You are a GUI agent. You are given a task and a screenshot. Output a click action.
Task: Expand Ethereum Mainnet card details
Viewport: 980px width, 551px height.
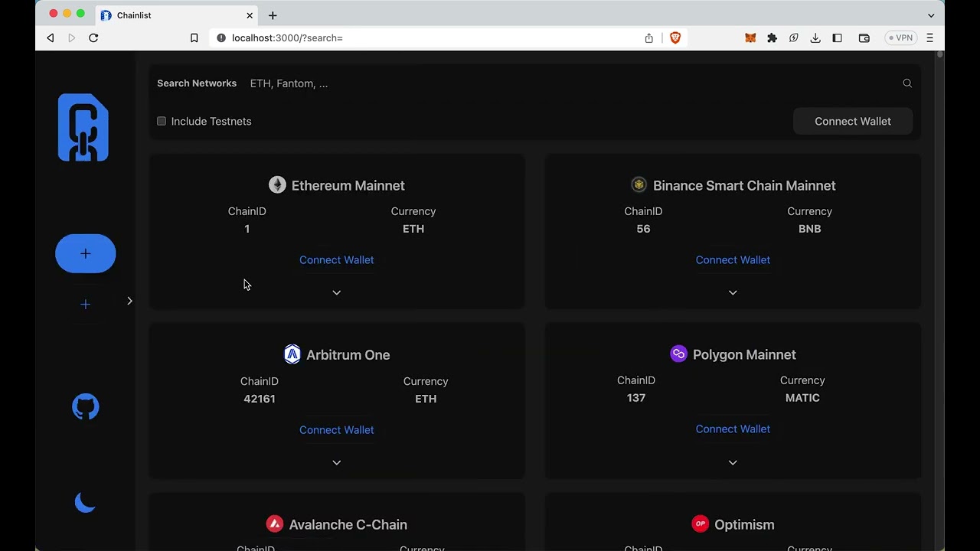click(337, 292)
